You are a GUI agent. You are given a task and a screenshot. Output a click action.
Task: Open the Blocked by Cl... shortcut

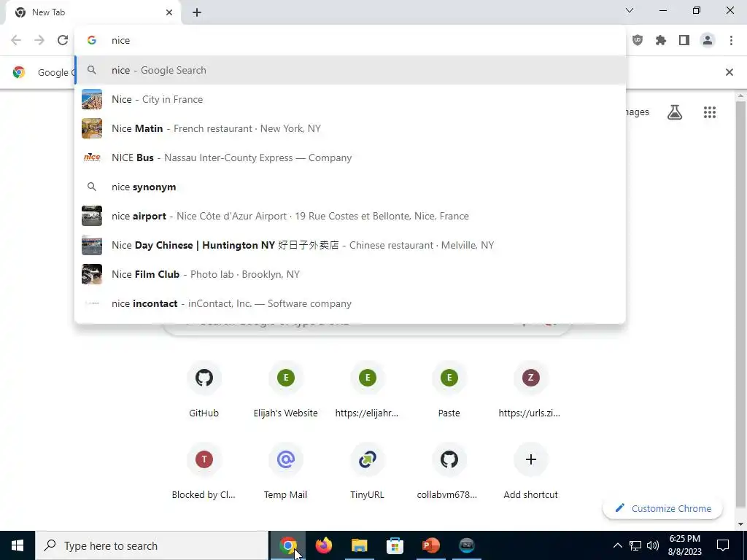point(204,472)
